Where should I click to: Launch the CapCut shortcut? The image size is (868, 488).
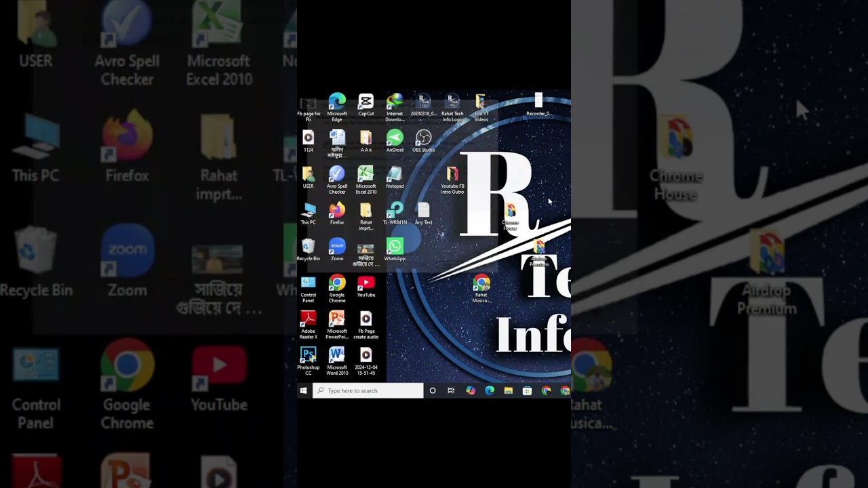(366, 105)
